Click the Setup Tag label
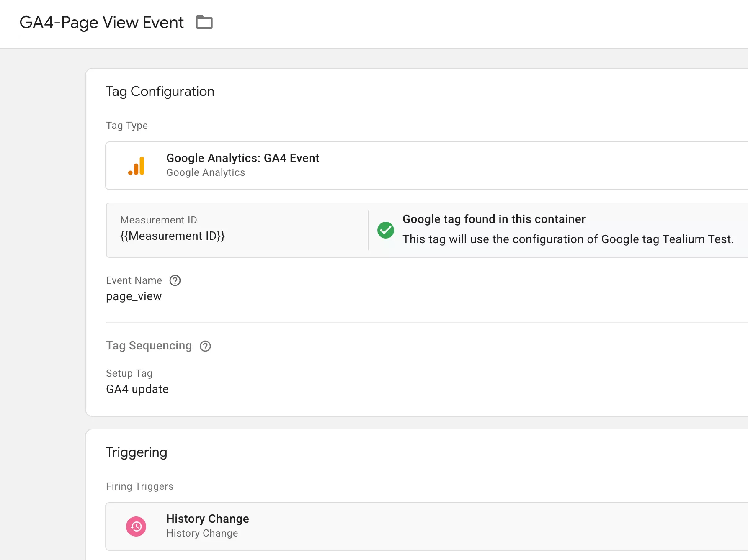Screen dimensions: 748x560 click(x=129, y=373)
